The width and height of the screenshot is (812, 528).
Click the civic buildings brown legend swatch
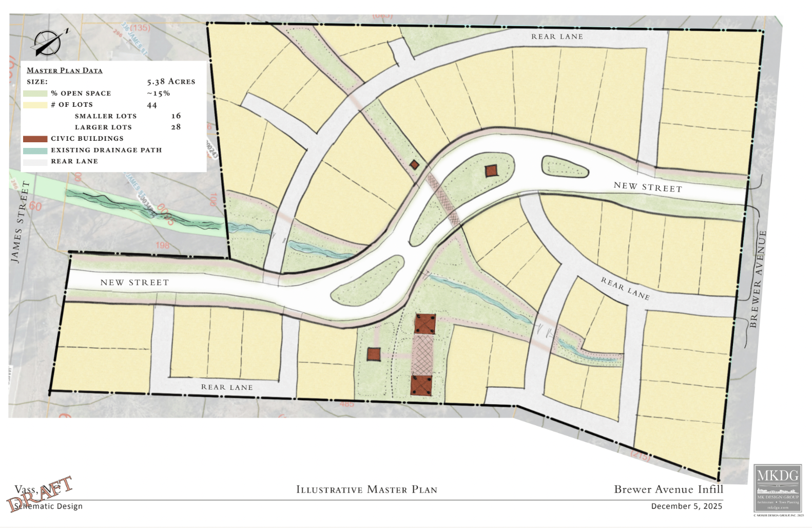35,139
